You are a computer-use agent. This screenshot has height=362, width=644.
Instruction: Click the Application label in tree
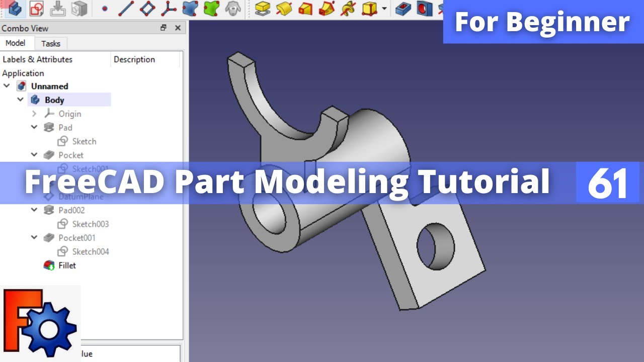(23, 73)
